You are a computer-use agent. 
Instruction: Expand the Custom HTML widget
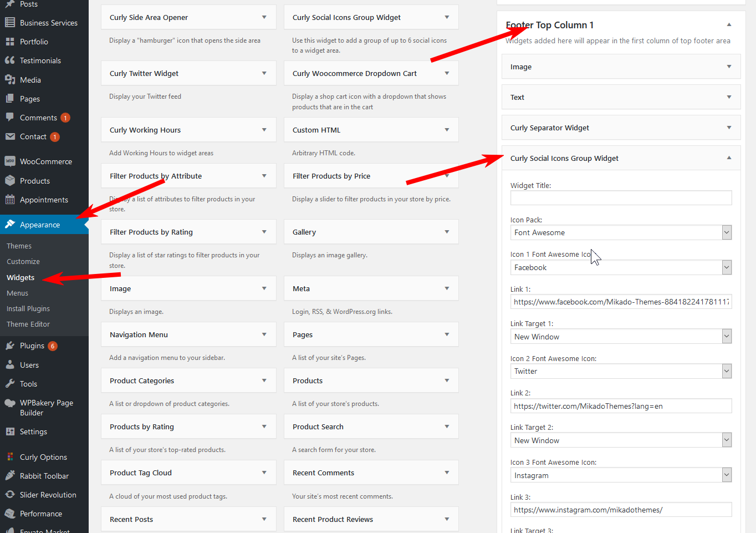[447, 130]
